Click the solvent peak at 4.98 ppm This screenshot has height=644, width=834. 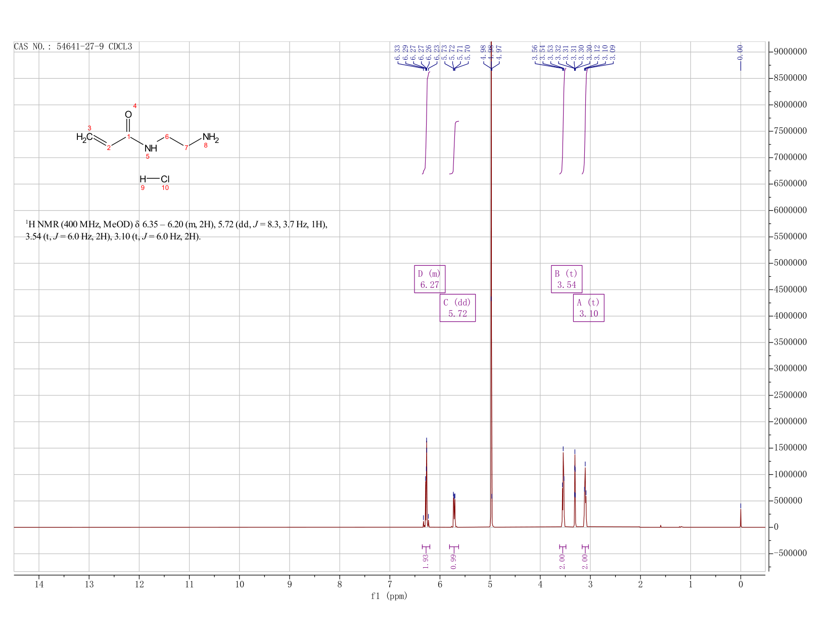point(491,283)
